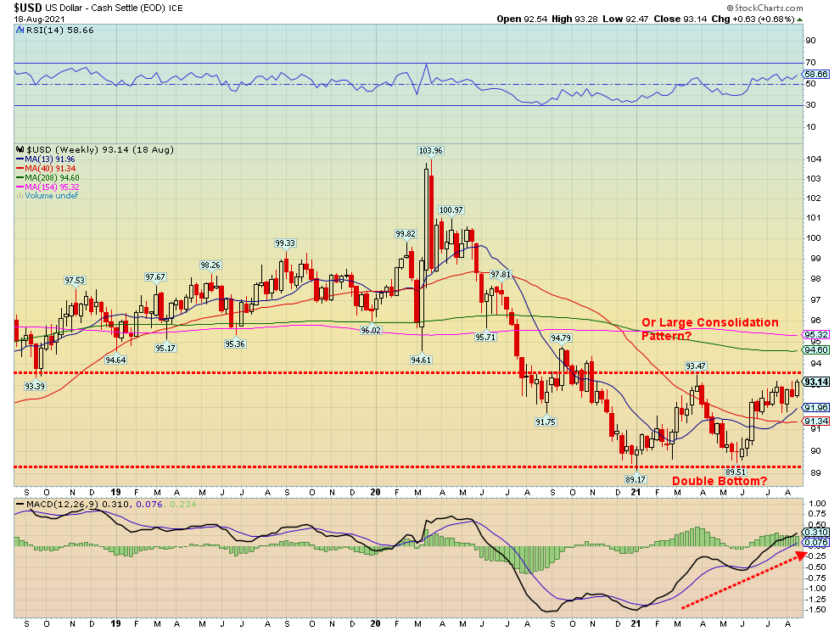Click the 93.14 current price tag

coord(815,383)
